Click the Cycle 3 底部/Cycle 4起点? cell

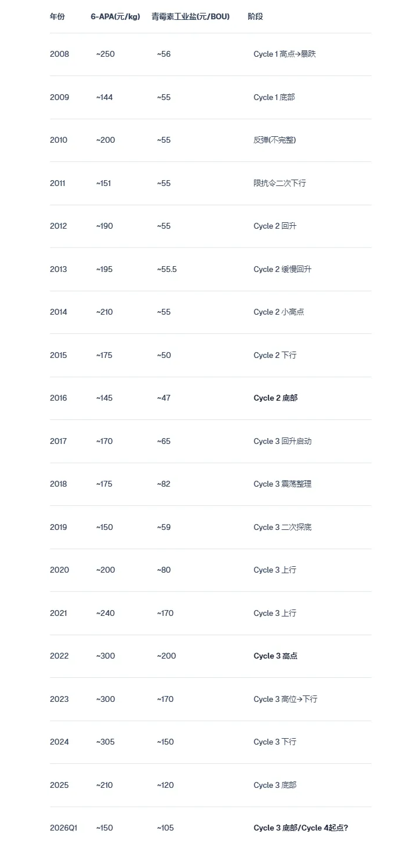click(x=300, y=828)
